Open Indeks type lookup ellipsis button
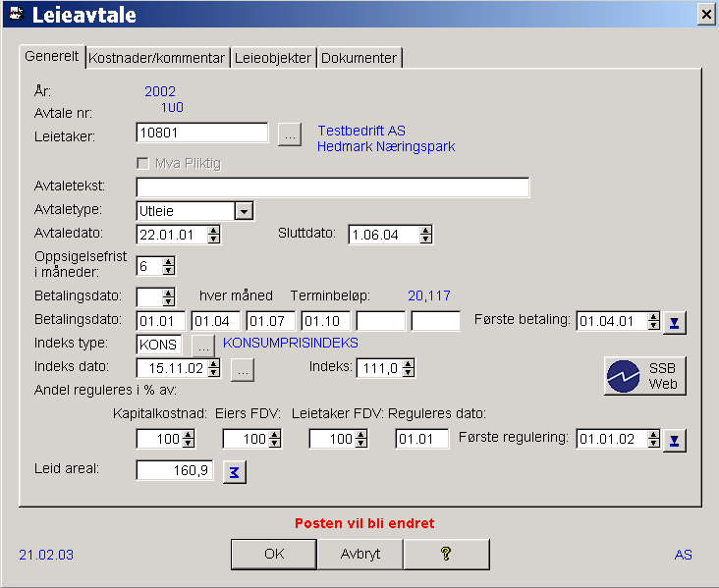Screen dimensions: 719x588 click(202, 346)
